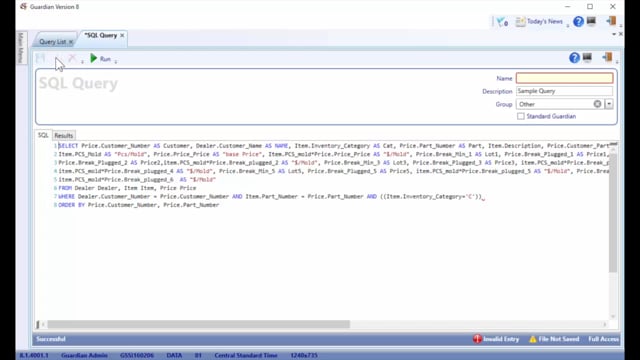Toggle the Standard Guardian checkbox
Viewport: 640px width, 360px height.
click(x=521, y=116)
